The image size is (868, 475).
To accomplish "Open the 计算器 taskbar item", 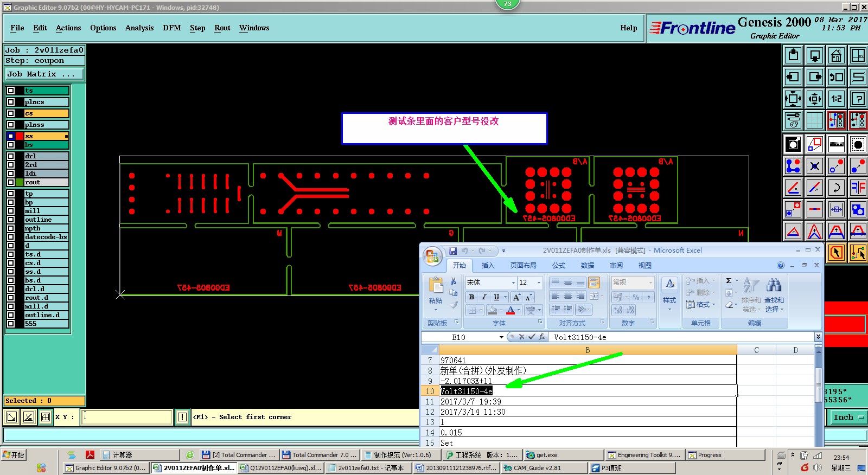I will 140,455.
